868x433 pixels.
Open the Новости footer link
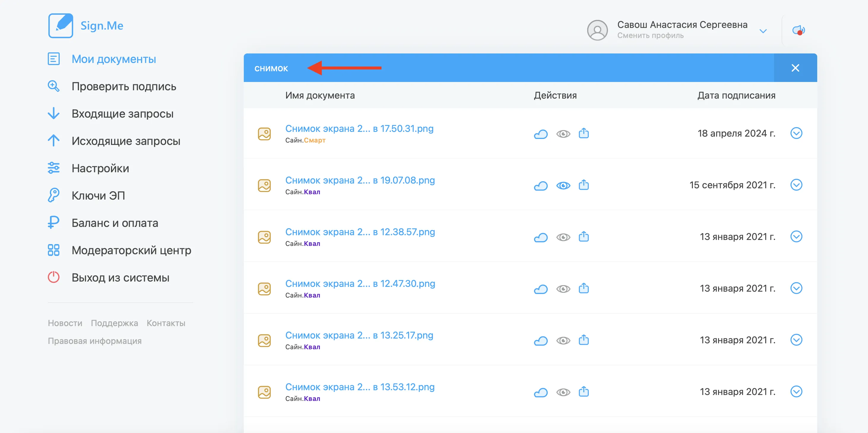65,323
